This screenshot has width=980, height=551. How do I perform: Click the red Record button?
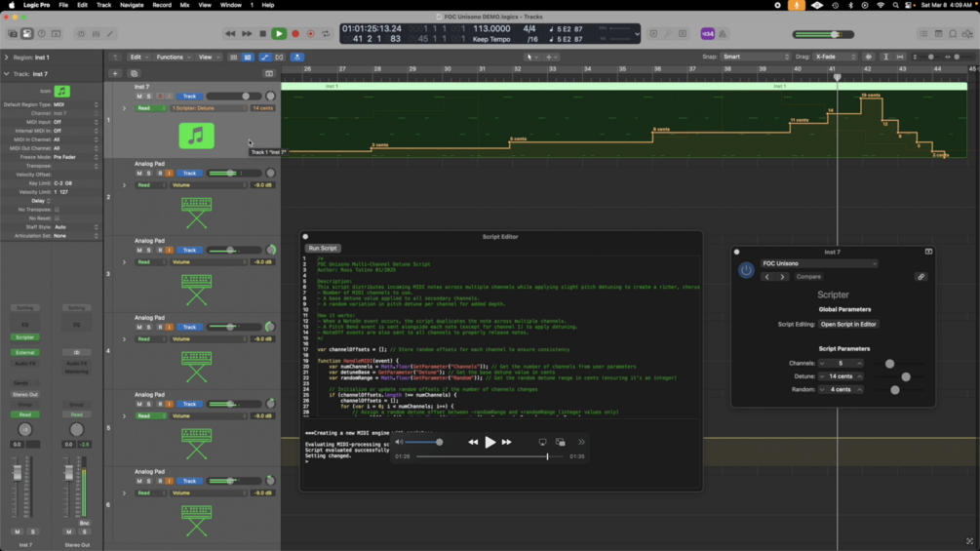click(x=295, y=34)
